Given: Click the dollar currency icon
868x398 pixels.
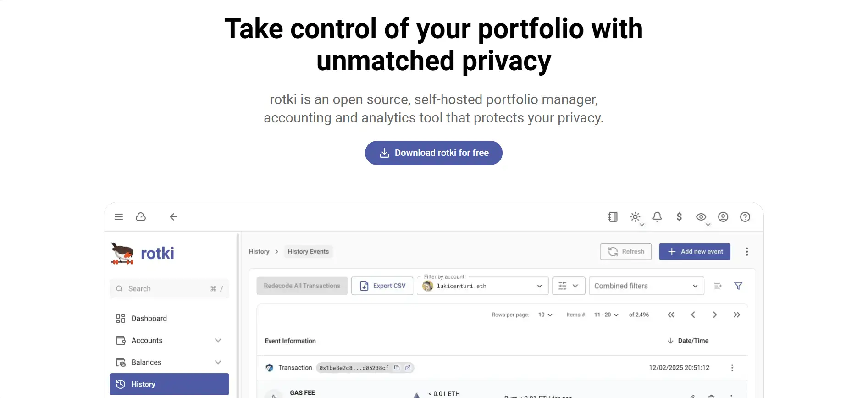Looking at the screenshot, I should tap(679, 217).
